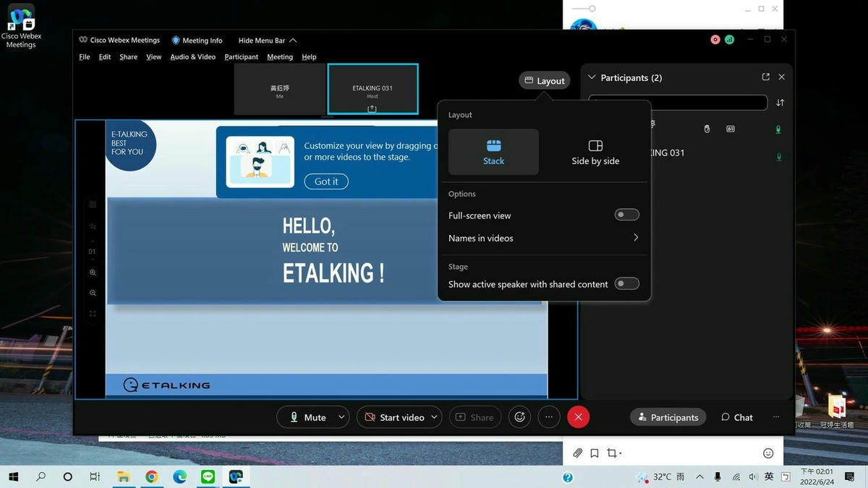Click the Webex icon in taskbar
The width and height of the screenshot is (868, 488).
(236, 477)
